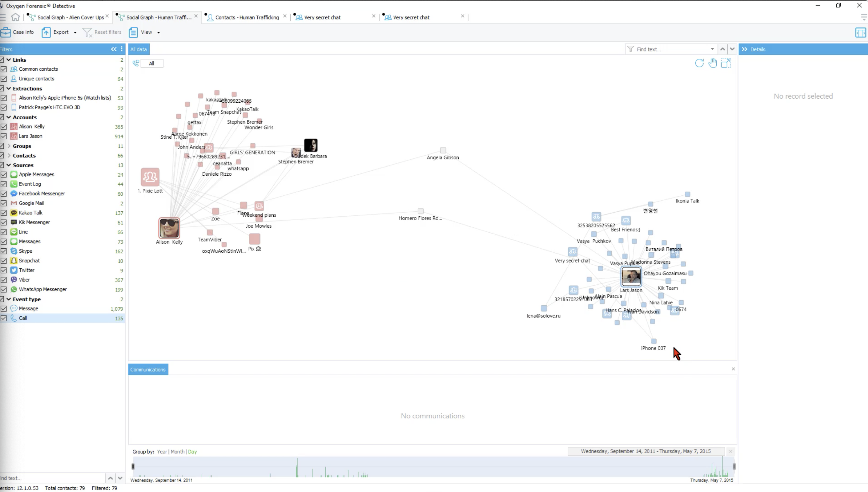The width and height of the screenshot is (868, 492).
Task: Select the Communications tab
Action: (148, 370)
